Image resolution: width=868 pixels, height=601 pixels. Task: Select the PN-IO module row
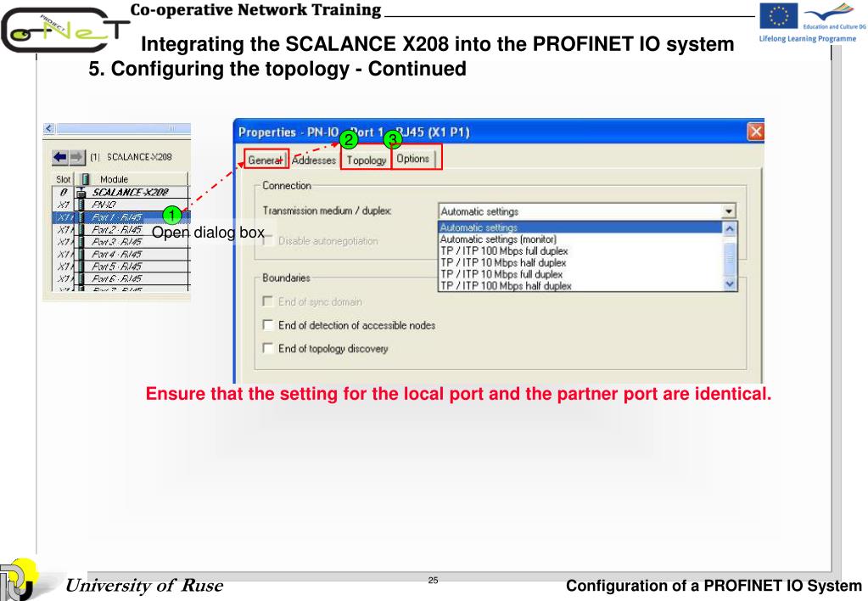(120, 205)
